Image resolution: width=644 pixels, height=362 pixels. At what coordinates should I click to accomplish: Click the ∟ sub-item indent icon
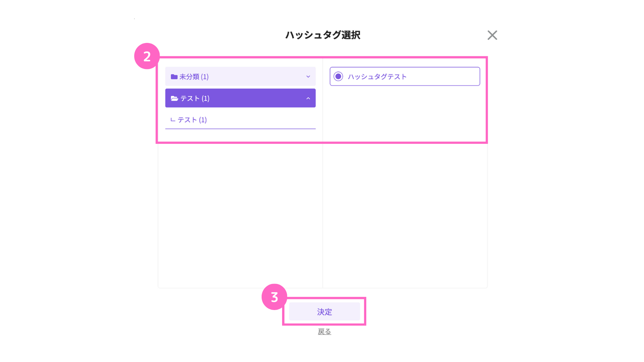(173, 120)
